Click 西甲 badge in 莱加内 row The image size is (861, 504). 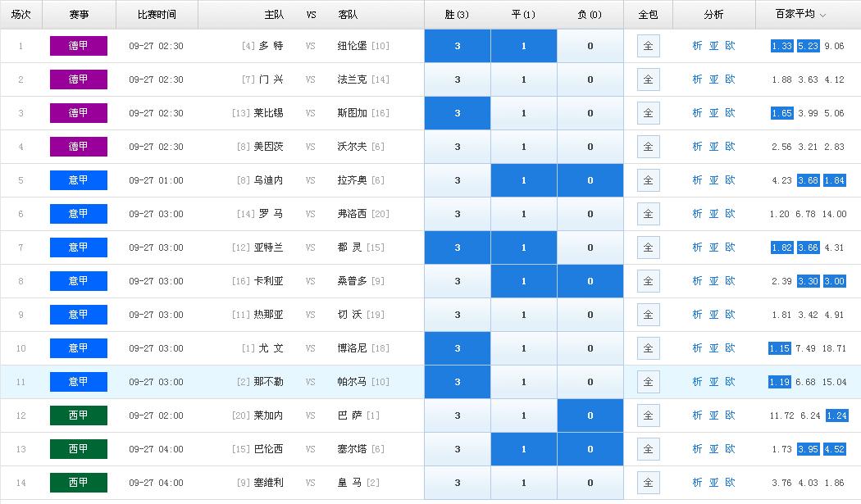[x=79, y=415]
